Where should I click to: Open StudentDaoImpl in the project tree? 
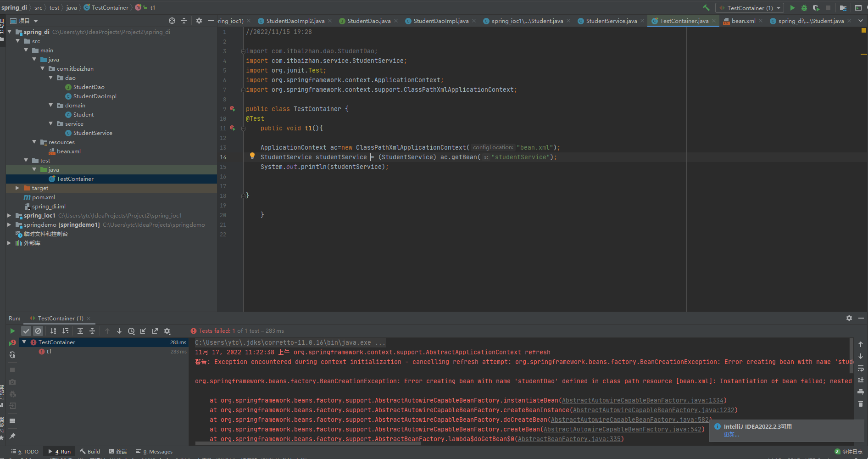[95, 96]
